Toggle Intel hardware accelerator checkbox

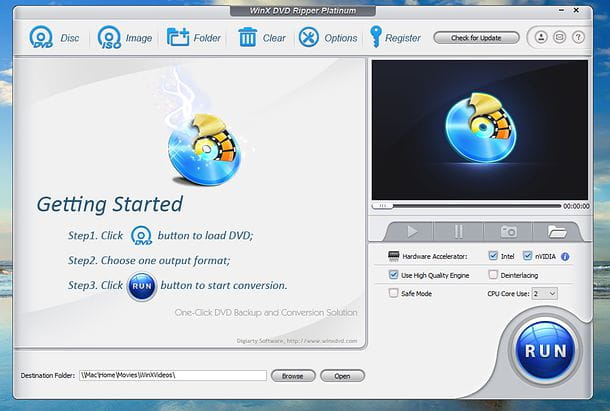click(x=493, y=256)
